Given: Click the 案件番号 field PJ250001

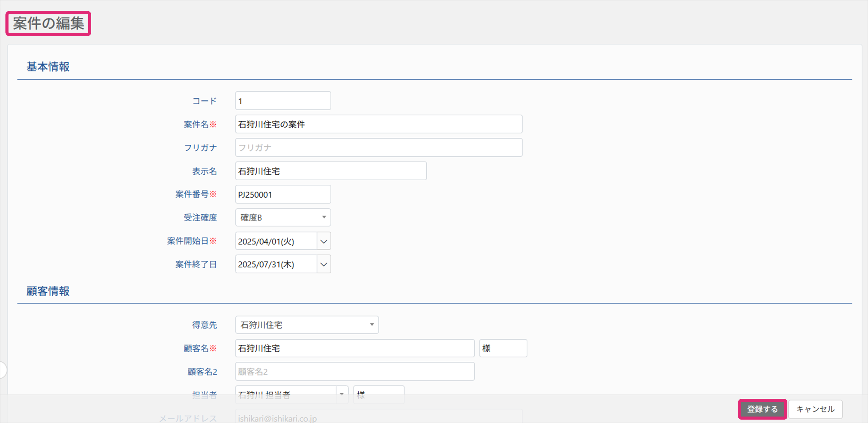Looking at the screenshot, I should tap(283, 195).
